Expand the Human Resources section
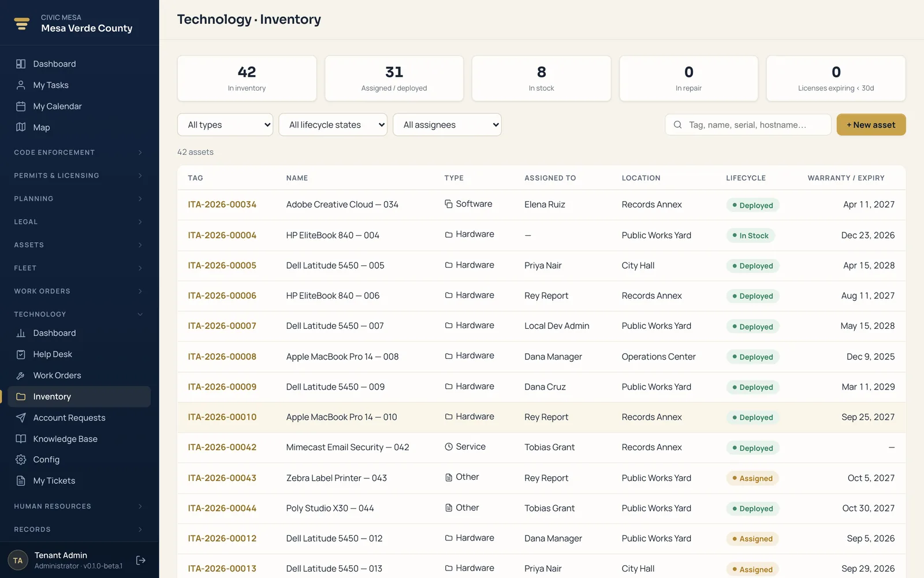The width and height of the screenshot is (924, 578). click(79, 506)
